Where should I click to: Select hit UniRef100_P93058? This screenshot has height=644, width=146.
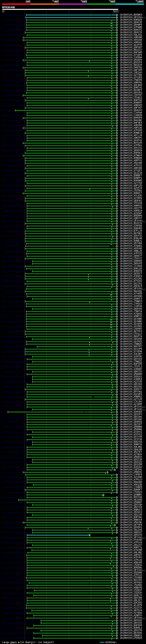pyautogui.click(x=131, y=540)
